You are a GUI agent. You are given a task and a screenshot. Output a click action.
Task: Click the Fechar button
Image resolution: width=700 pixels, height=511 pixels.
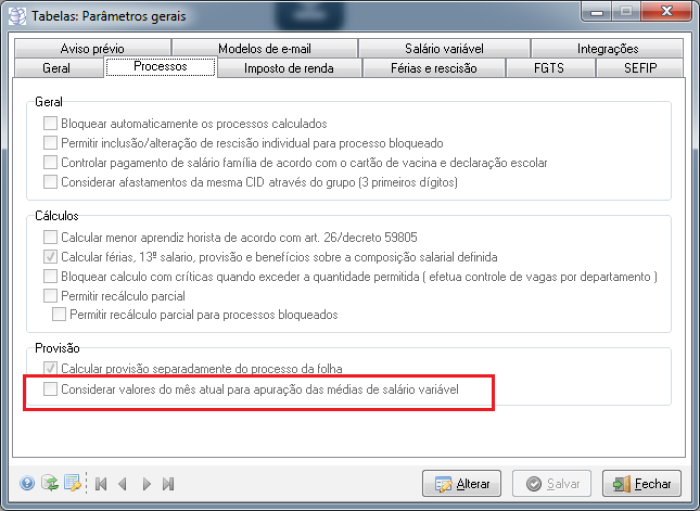641,484
